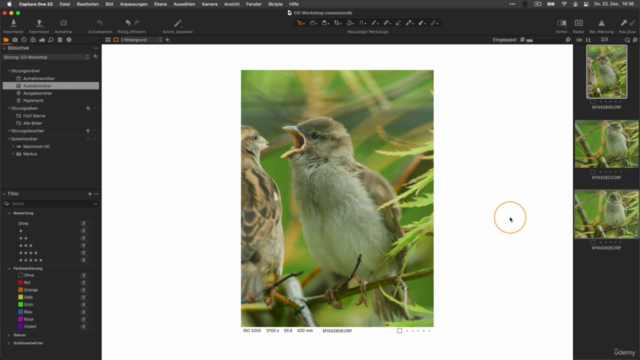640x360 pixels.
Task: Collapse the Sitzungsfavoriten section
Action: click(9, 131)
